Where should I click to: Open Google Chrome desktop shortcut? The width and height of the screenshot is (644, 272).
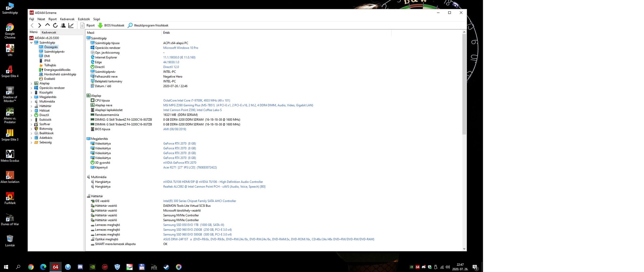[x=10, y=31]
